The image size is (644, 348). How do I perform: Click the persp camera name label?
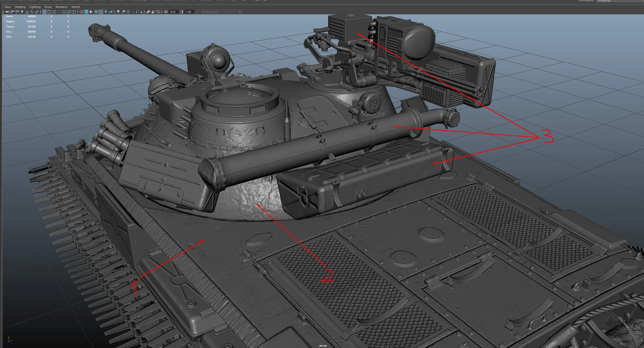323,346
